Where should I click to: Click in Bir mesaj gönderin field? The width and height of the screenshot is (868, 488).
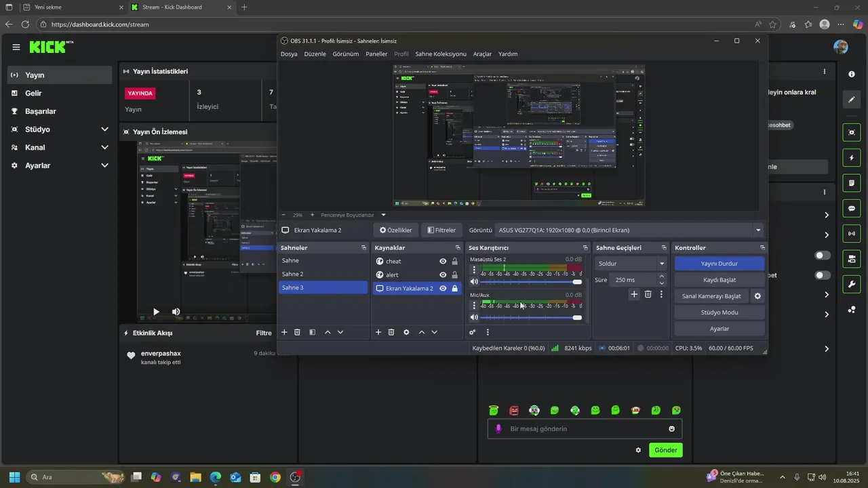[x=585, y=429]
